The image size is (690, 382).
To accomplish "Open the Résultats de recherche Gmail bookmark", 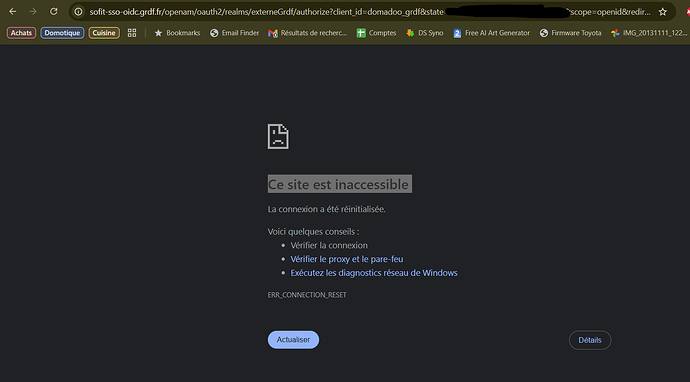I will pyautogui.click(x=308, y=33).
